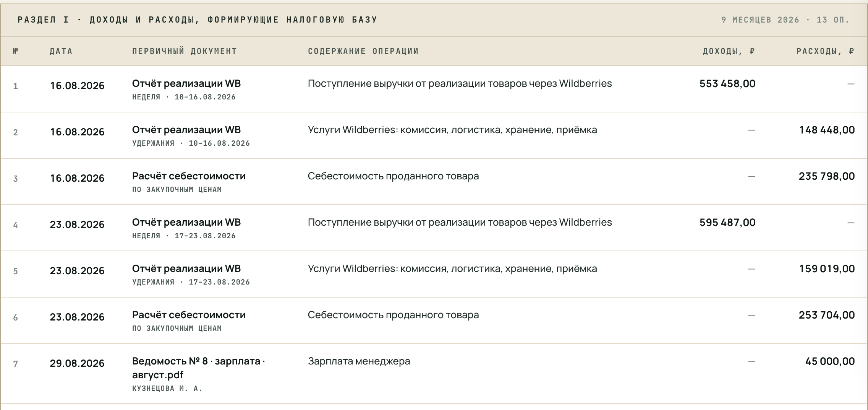Image resolution: width=868 pixels, height=410 pixels.
Task: Click Расчёт себестоимости in row 6
Action: (x=189, y=315)
